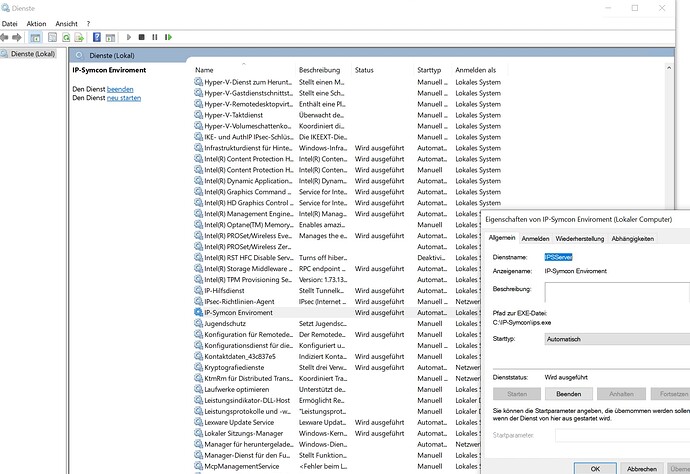Click the gear icon next to McpManagementService

tap(198, 466)
